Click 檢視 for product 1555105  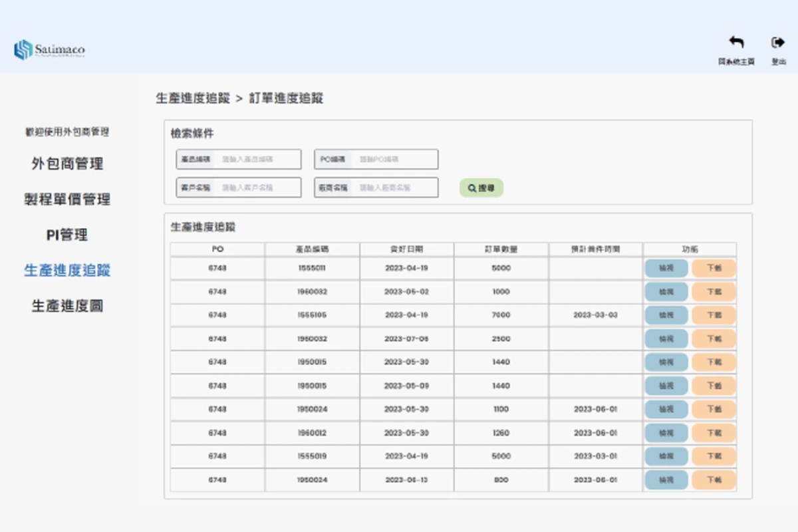[x=666, y=315]
